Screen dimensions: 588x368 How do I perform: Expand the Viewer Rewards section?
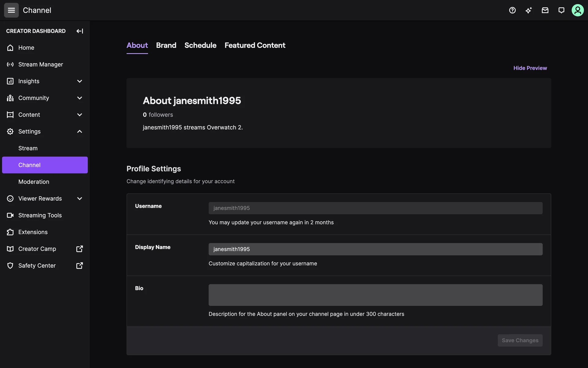(x=79, y=198)
